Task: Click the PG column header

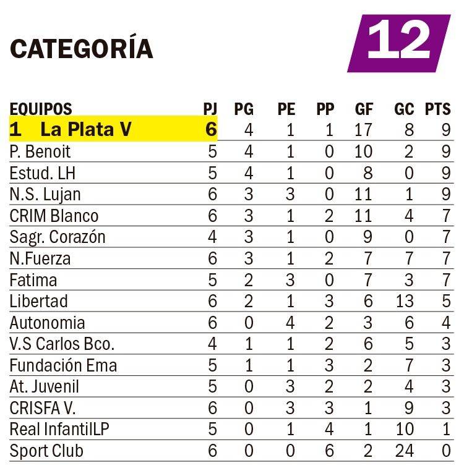Action: pyautogui.click(x=244, y=109)
